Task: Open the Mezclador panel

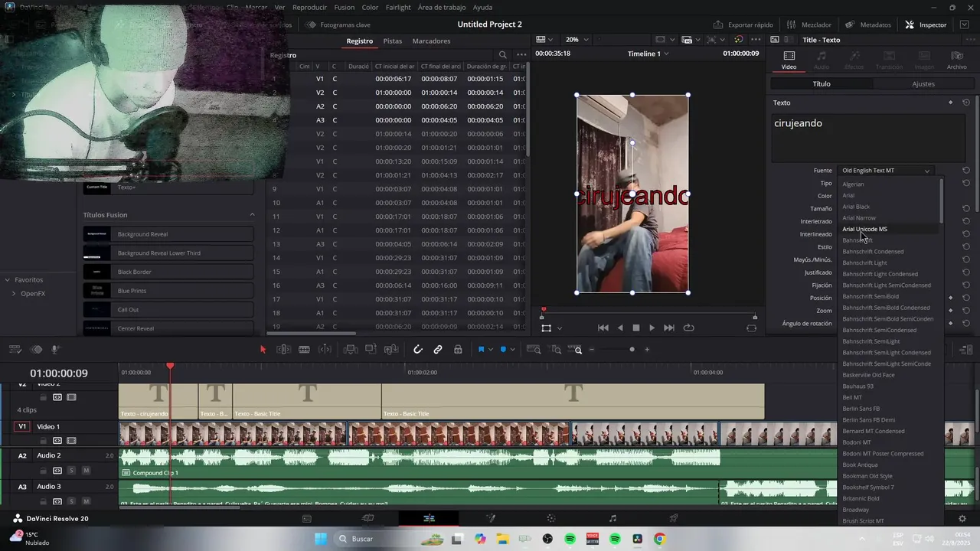Action: 809,24
